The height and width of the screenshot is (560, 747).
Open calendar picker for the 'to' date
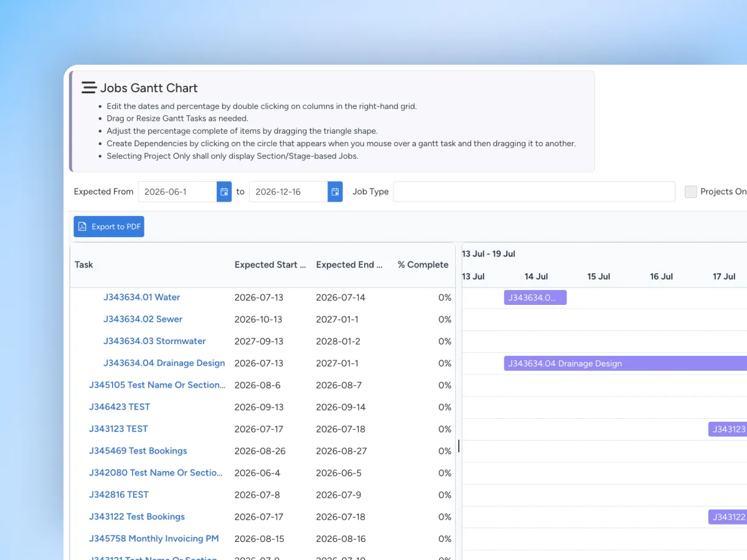(x=335, y=192)
